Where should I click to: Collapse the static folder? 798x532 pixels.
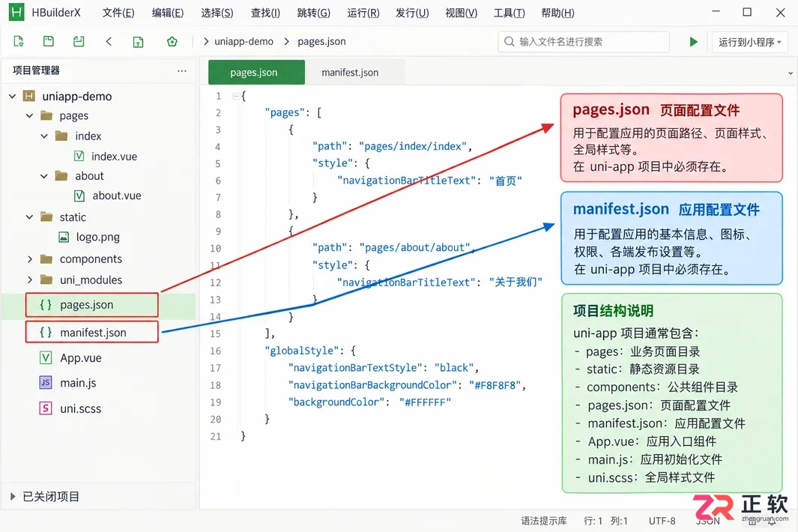(x=29, y=217)
